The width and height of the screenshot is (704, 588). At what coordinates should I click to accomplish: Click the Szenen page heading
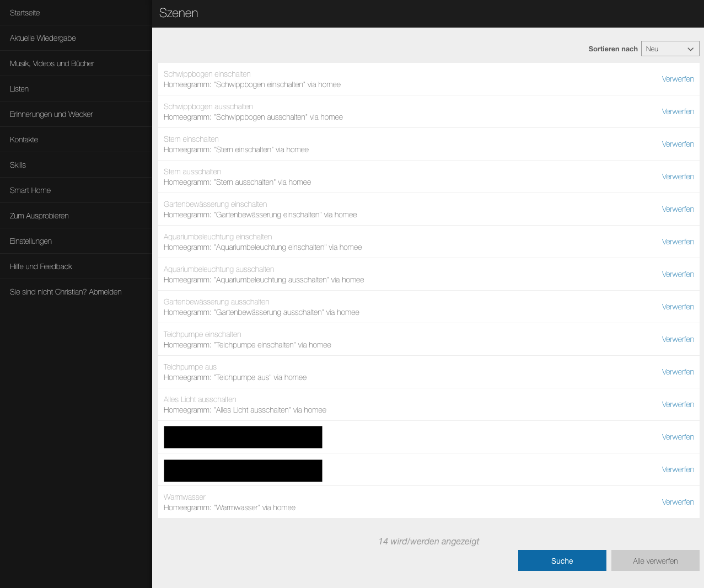(x=179, y=13)
